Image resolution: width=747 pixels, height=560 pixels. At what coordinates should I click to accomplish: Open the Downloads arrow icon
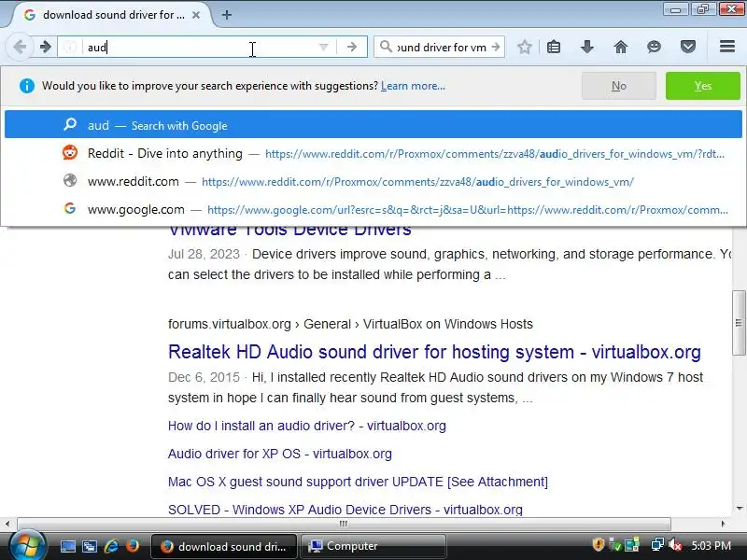[x=587, y=47]
